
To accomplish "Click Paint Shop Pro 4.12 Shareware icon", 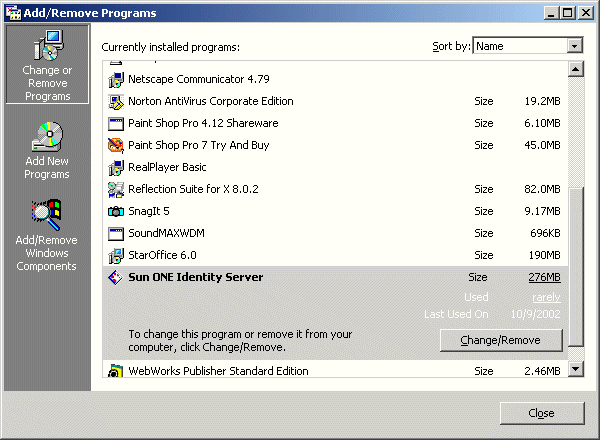I will pyautogui.click(x=116, y=124).
